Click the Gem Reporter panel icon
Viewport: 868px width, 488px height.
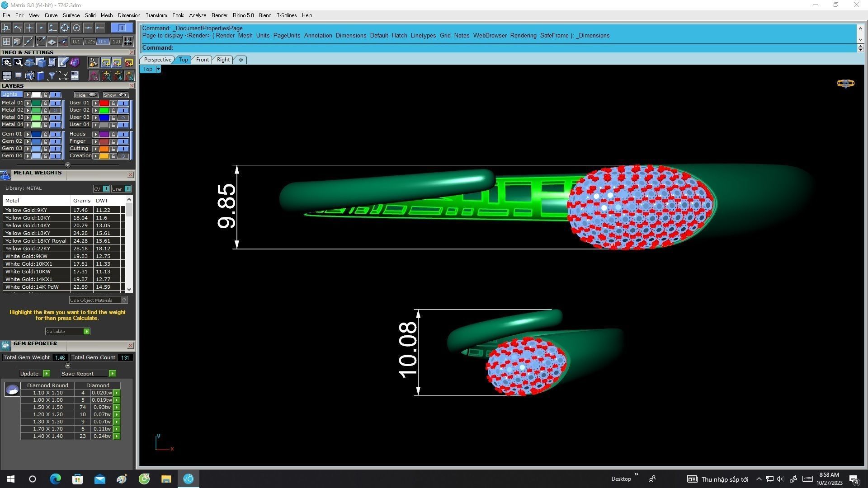[x=5, y=346]
